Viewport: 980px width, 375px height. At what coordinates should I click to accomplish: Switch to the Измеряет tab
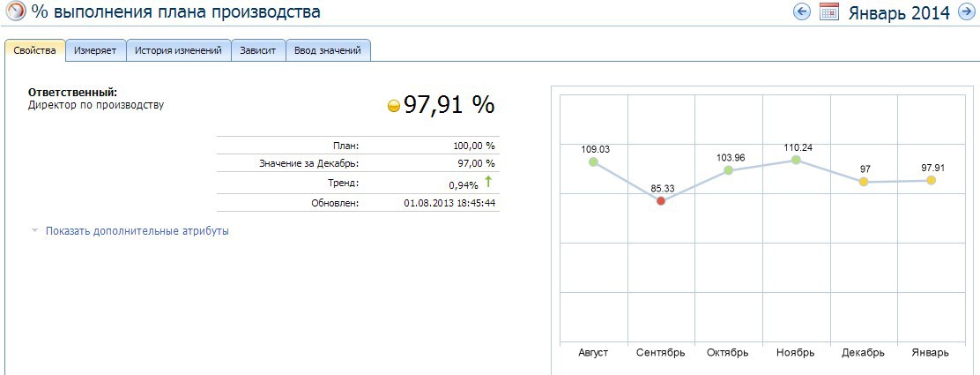[x=95, y=50]
